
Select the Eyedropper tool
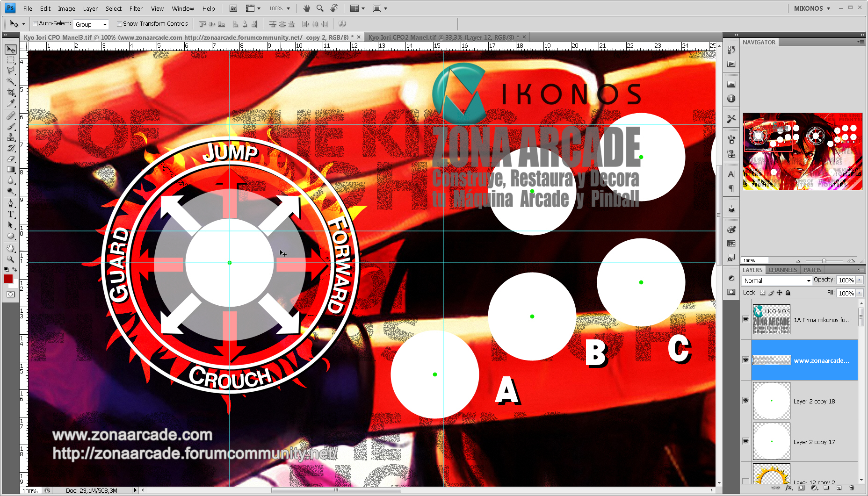(11, 103)
